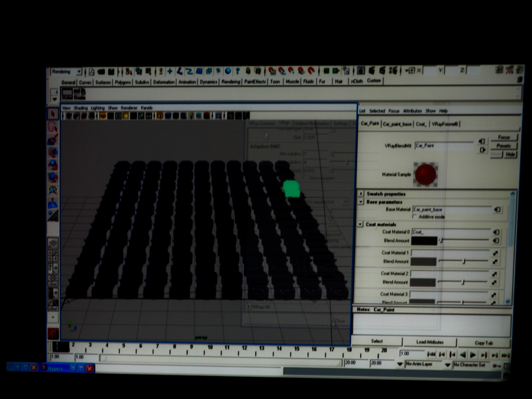Open the toolbox layout dropdown arrow

(53, 318)
